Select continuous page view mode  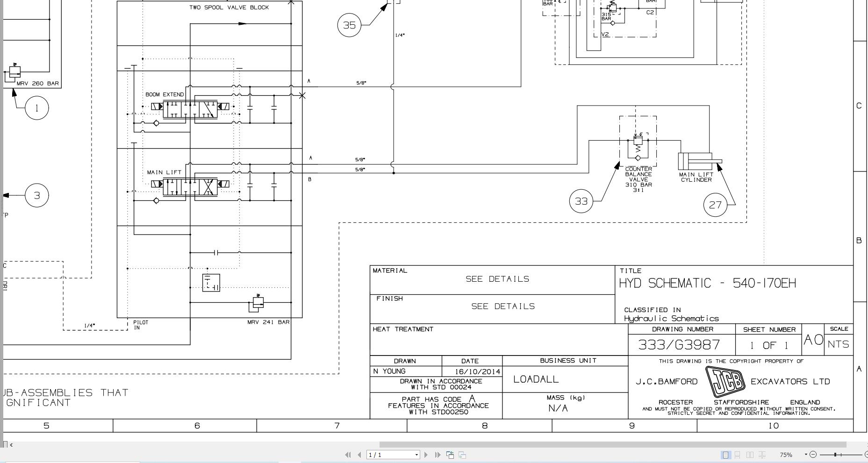coord(738,455)
